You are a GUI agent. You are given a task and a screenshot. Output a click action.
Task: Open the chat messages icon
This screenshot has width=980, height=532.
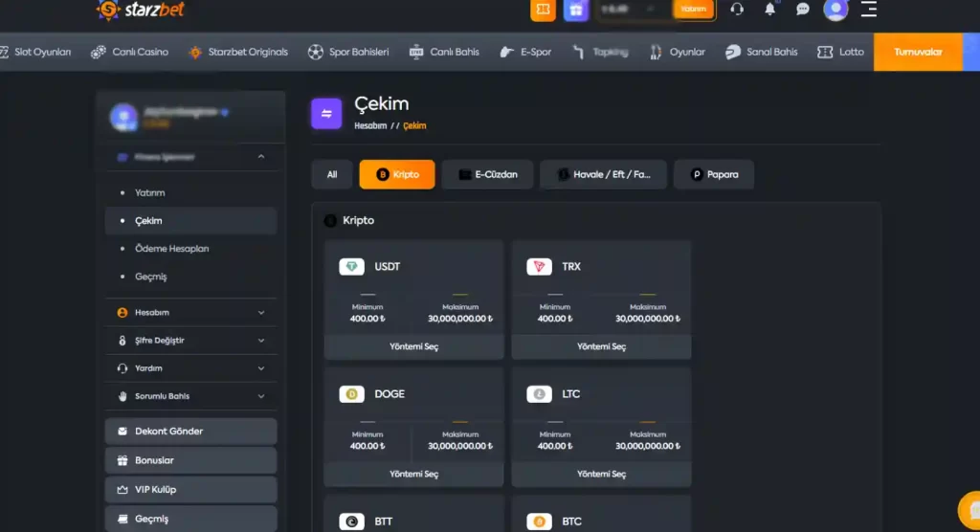pyautogui.click(x=803, y=10)
